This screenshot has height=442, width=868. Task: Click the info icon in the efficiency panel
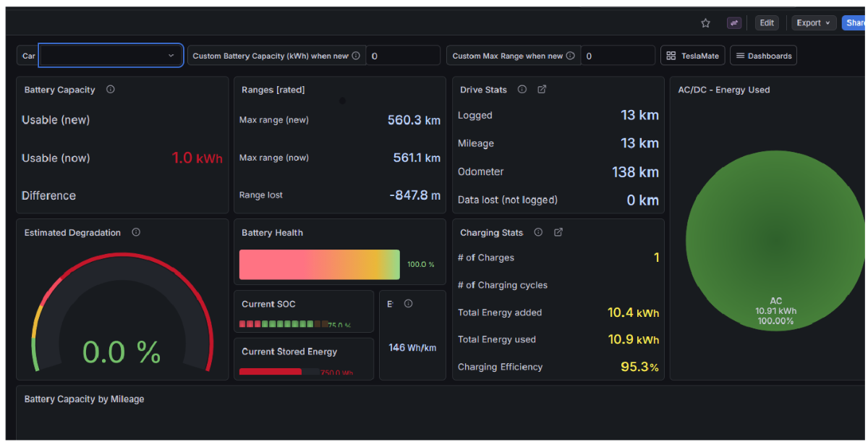(409, 304)
